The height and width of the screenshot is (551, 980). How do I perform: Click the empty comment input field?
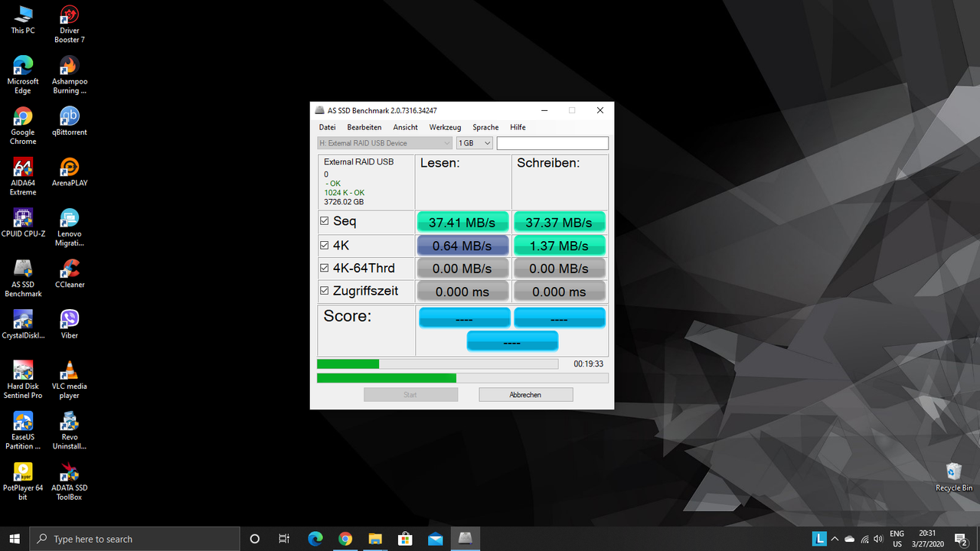coord(552,143)
